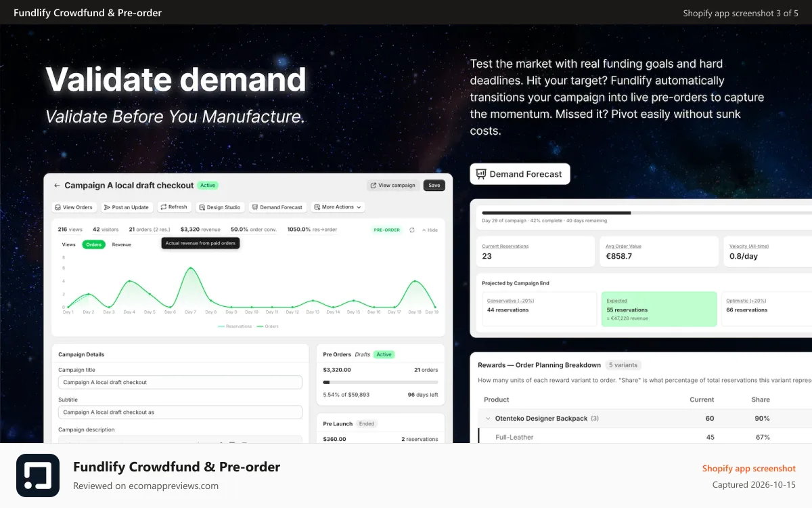
Task: Click 'Shopify app screenshot' orange link
Action: point(748,468)
